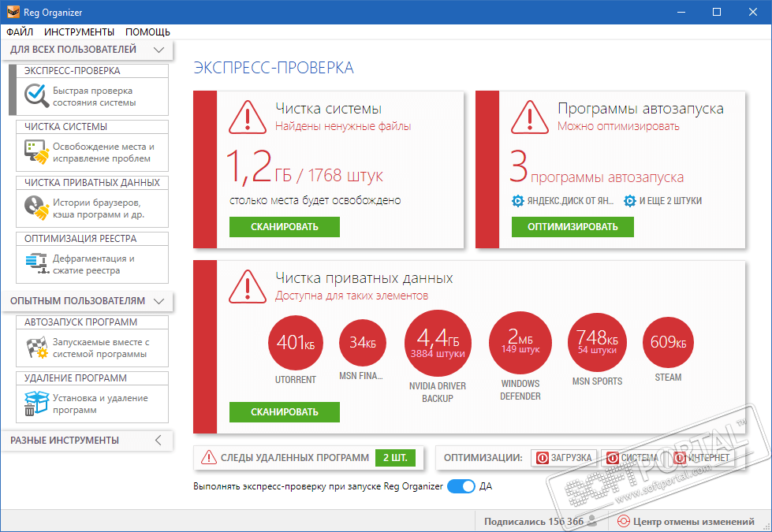772x532 pixels.
Task: Click warning icon beside Следы удаленных программ
Action: [209, 458]
